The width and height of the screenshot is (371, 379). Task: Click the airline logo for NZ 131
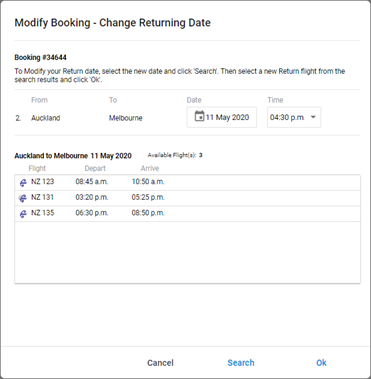(x=23, y=198)
